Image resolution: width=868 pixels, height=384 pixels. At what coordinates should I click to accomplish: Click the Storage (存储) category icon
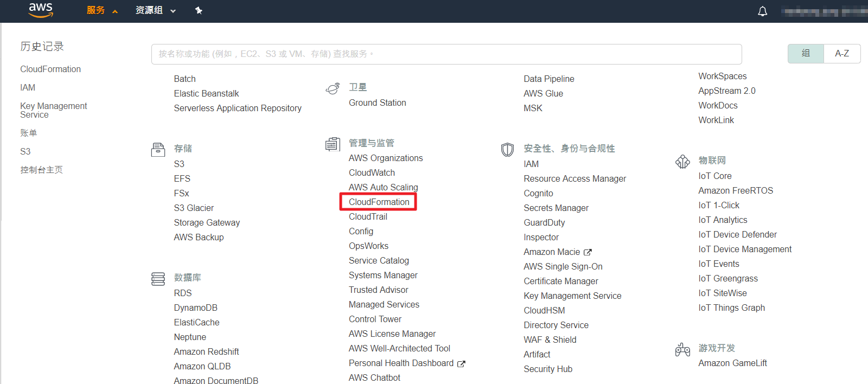pyautogui.click(x=158, y=149)
